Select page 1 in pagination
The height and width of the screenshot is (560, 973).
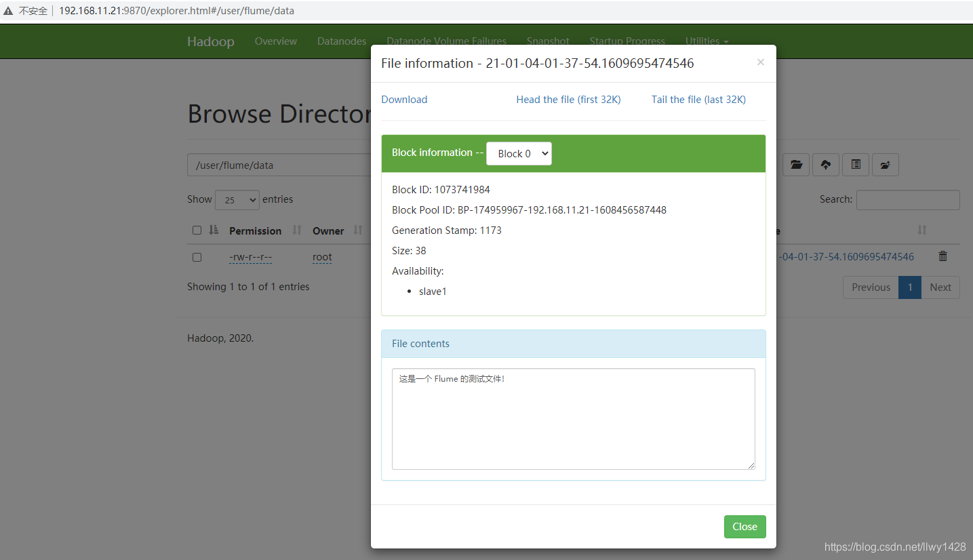pos(910,287)
